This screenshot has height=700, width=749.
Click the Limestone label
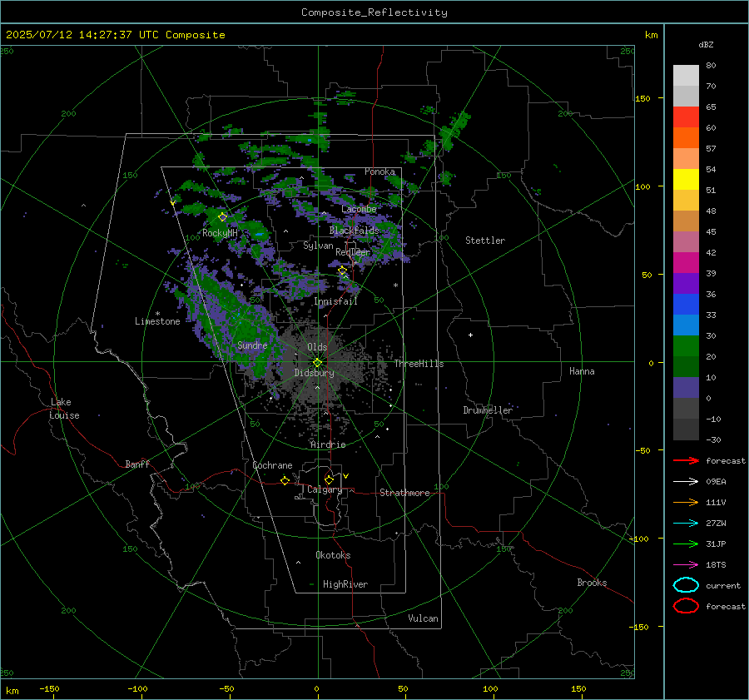(157, 321)
